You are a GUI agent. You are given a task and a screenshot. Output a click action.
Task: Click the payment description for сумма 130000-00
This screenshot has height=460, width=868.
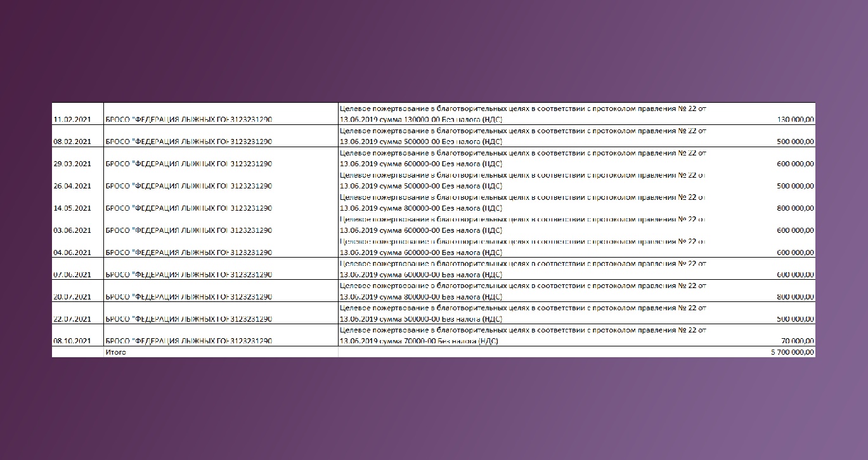coord(523,114)
